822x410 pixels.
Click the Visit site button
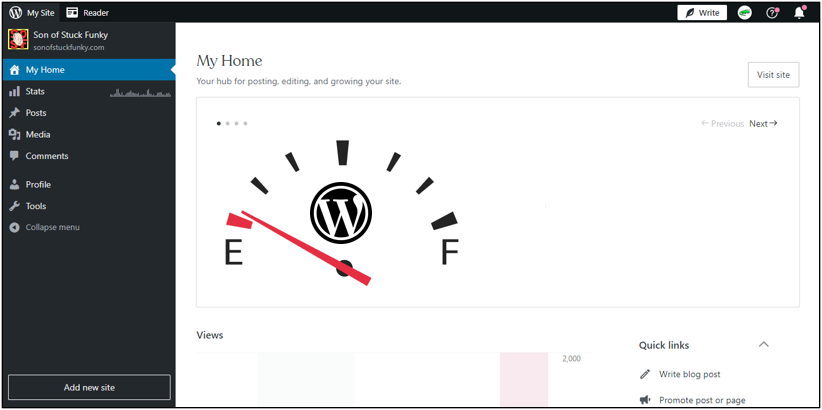click(x=773, y=75)
